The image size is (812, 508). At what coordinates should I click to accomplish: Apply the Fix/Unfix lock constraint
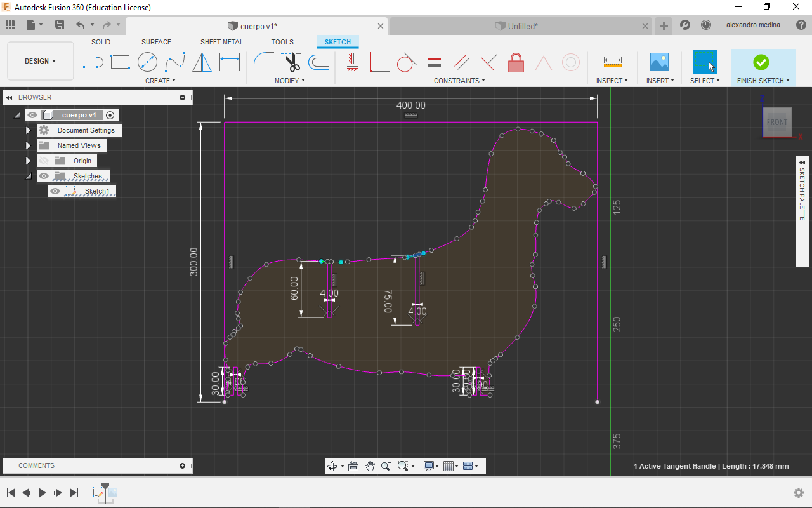[516, 63]
